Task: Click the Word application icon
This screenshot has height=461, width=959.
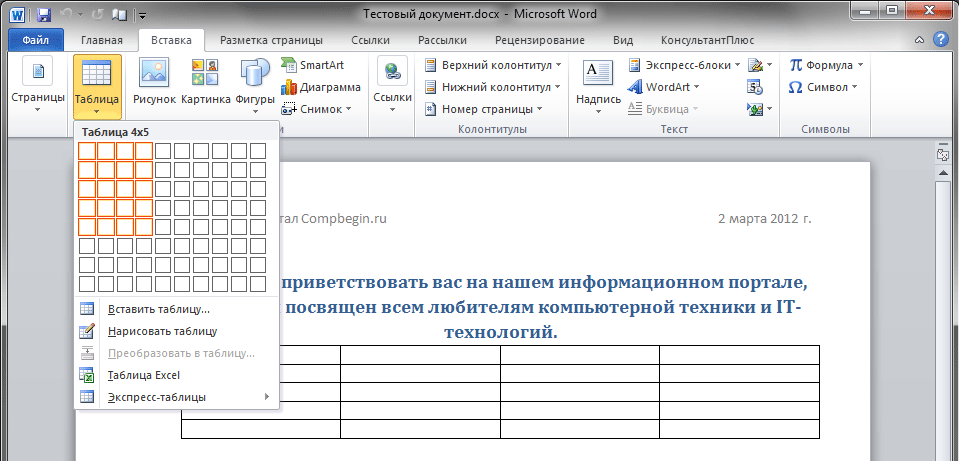Action: (17, 13)
